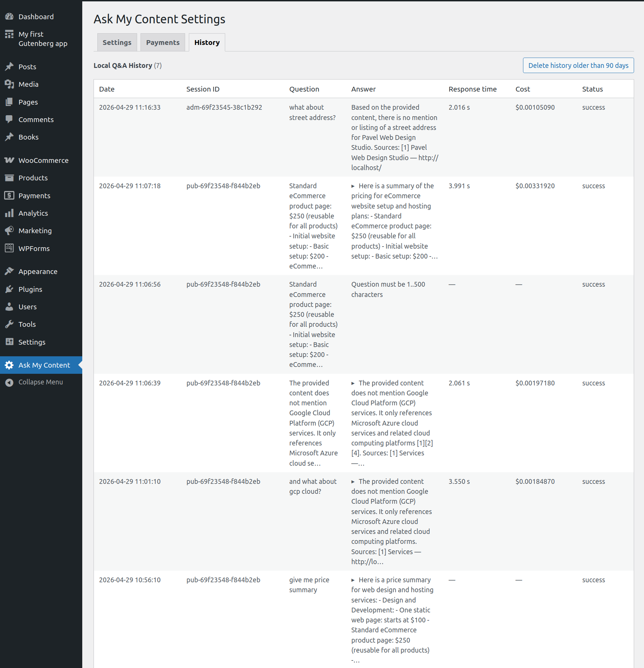Select the adm-69f23545-38c1b292 session ID cell
Viewport: 644px width, 668px height.
[224, 107]
